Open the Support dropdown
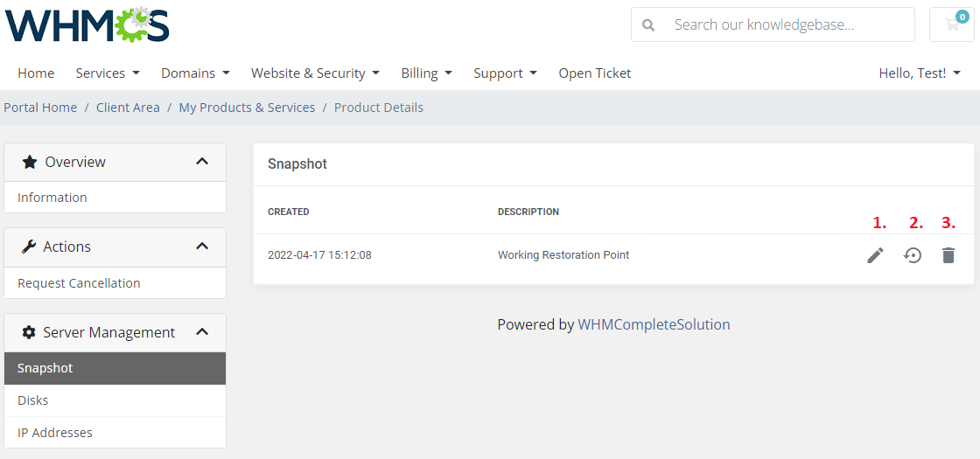Image resolution: width=980 pixels, height=459 pixels. pyautogui.click(x=505, y=73)
